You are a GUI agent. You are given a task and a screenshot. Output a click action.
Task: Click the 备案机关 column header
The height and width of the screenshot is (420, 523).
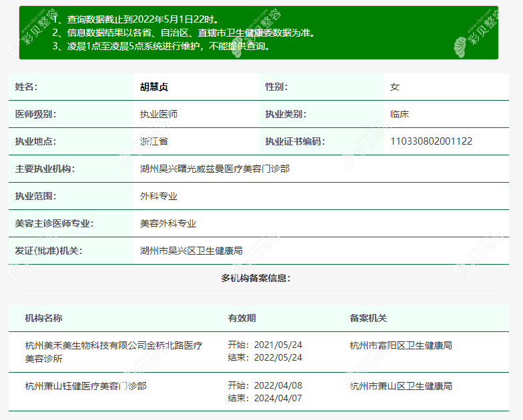click(368, 319)
